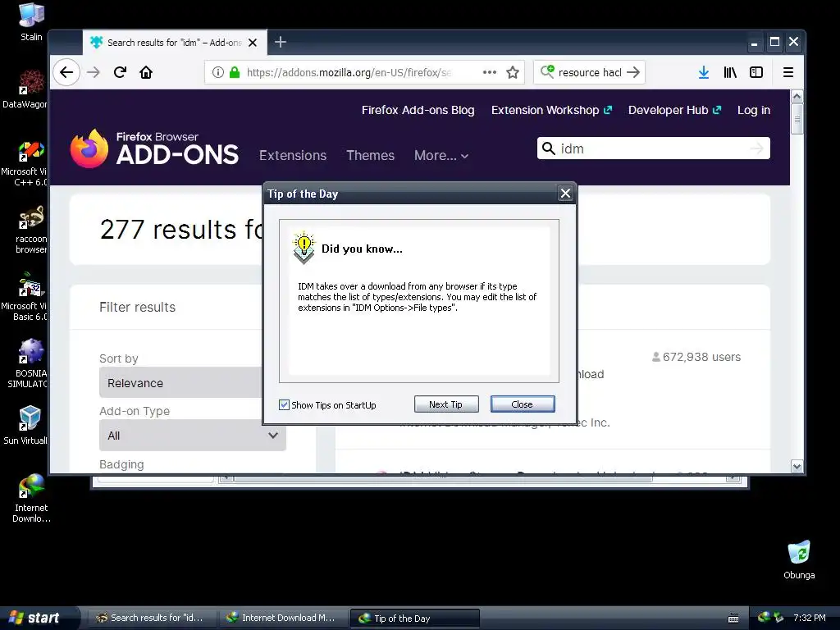Uncheck Show Tips on StartUp
Image resolution: width=840 pixels, height=630 pixels.
[x=284, y=405]
